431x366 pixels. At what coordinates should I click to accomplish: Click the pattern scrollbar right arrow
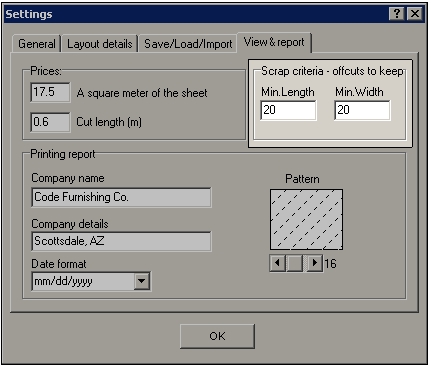click(x=314, y=263)
